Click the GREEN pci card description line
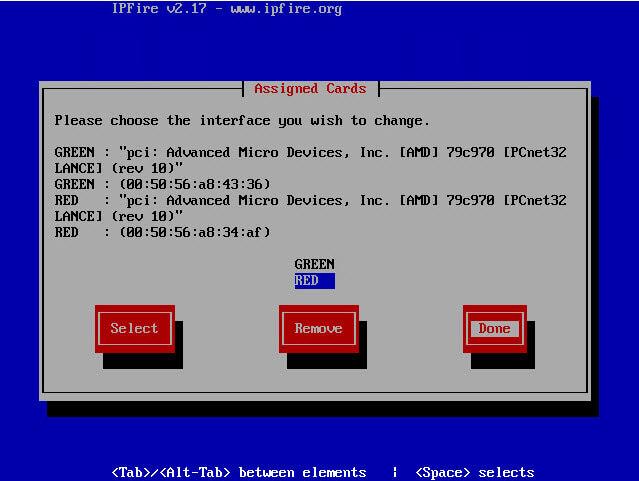The image size is (639, 481). (x=310, y=160)
